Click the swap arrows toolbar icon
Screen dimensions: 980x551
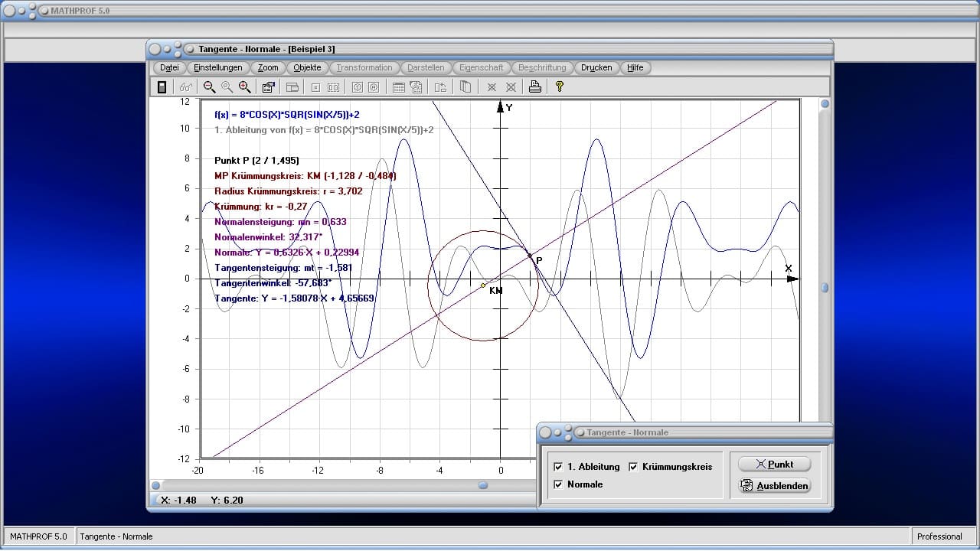click(x=440, y=87)
